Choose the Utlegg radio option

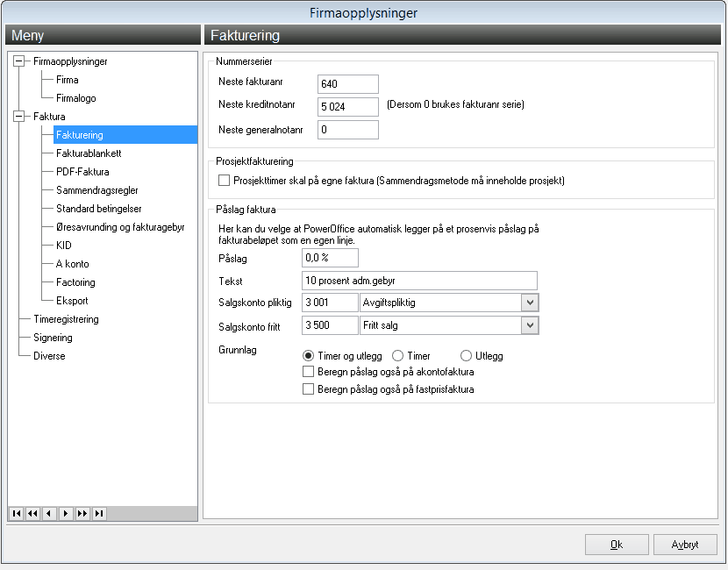tap(466, 356)
